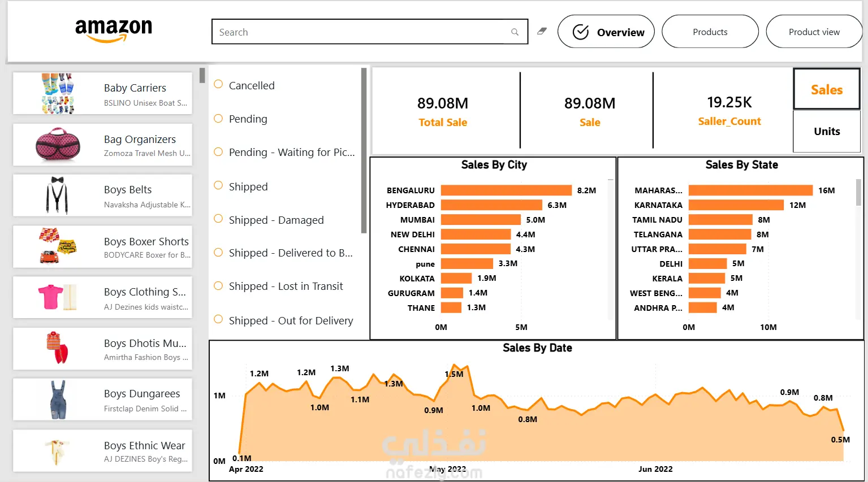This screenshot has width=868, height=482.
Task: Select Shipped - Out for Delivery option
Action: [218, 319]
